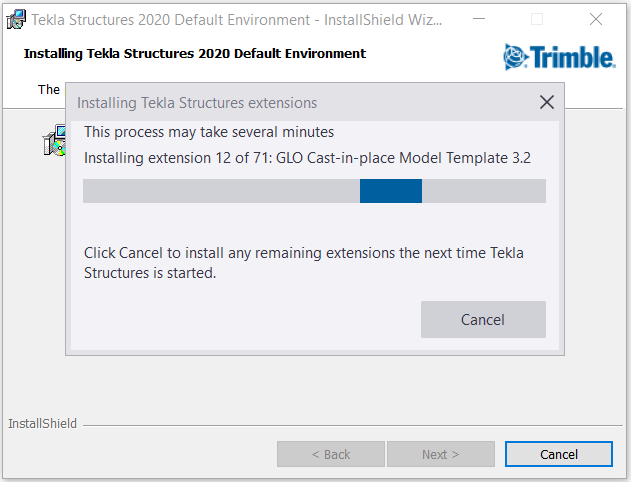Click the blue progress bar indicator
Screen dimensions: 631x482
click(391, 191)
